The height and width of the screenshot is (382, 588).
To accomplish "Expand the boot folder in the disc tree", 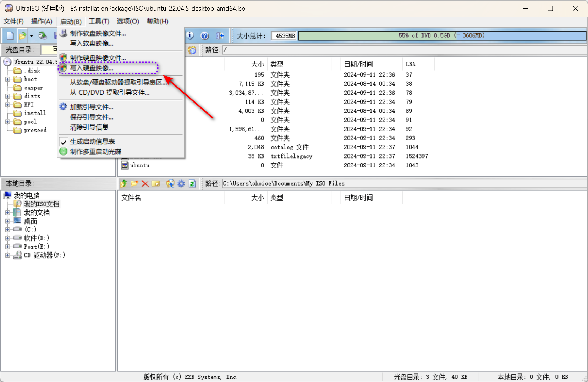I will click(x=8, y=79).
